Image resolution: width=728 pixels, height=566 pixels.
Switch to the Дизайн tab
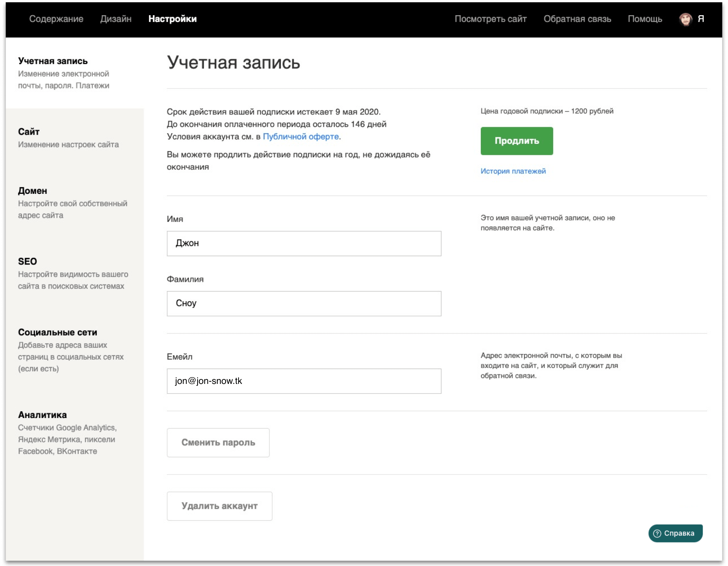116,19
